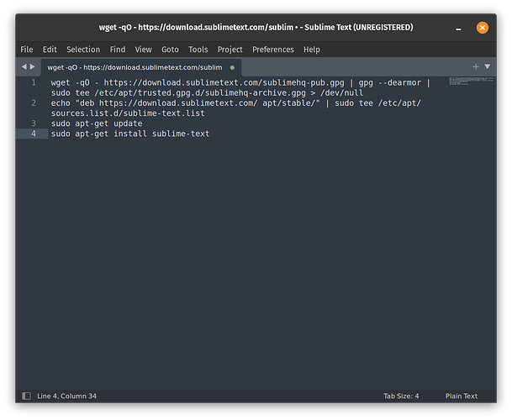Go to next tab with right arrow
Viewport: 512px width, 420px height.
coord(32,66)
